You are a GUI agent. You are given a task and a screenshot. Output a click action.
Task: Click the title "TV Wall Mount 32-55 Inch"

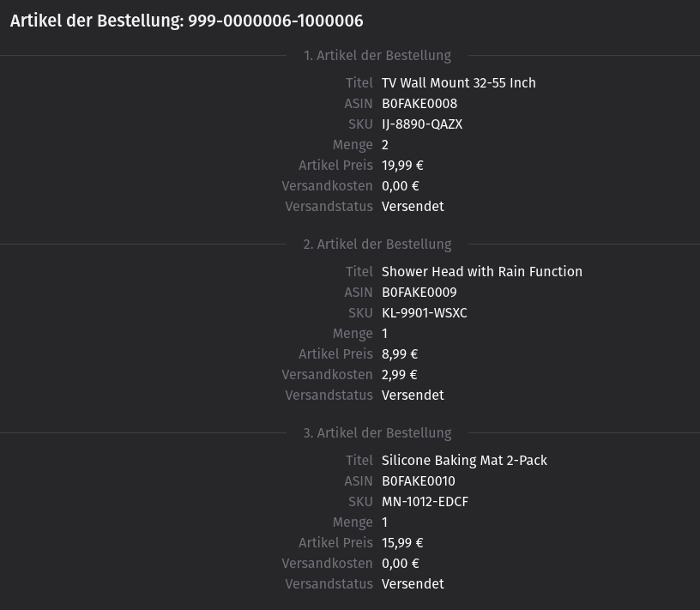(458, 83)
